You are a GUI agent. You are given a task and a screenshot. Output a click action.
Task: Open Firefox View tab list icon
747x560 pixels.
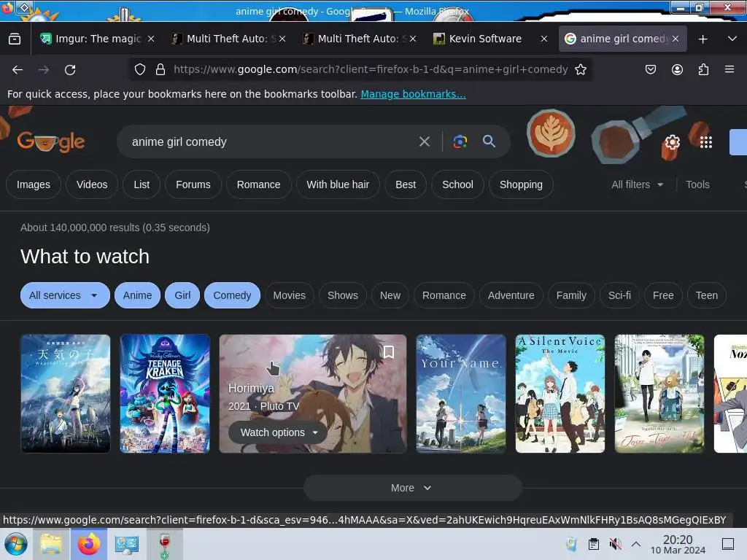click(15, 39)
